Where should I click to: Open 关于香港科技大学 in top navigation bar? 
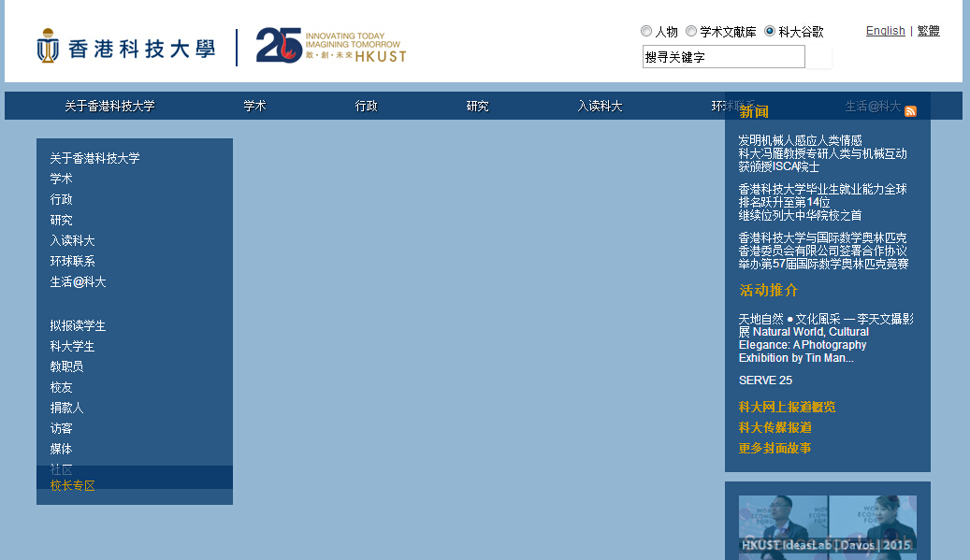tap(110, 107)
